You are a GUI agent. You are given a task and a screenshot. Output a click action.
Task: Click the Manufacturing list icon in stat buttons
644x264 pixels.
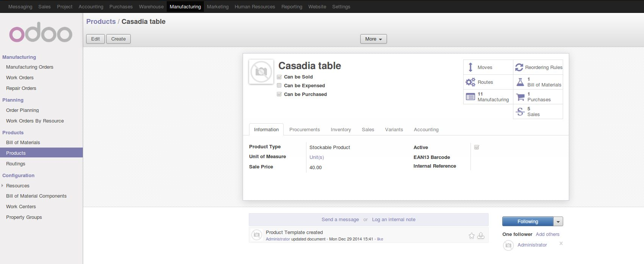click(x=470, y=97)
